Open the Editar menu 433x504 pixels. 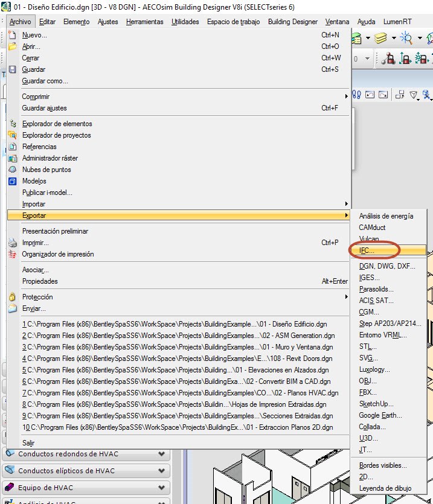pos(47,22)
